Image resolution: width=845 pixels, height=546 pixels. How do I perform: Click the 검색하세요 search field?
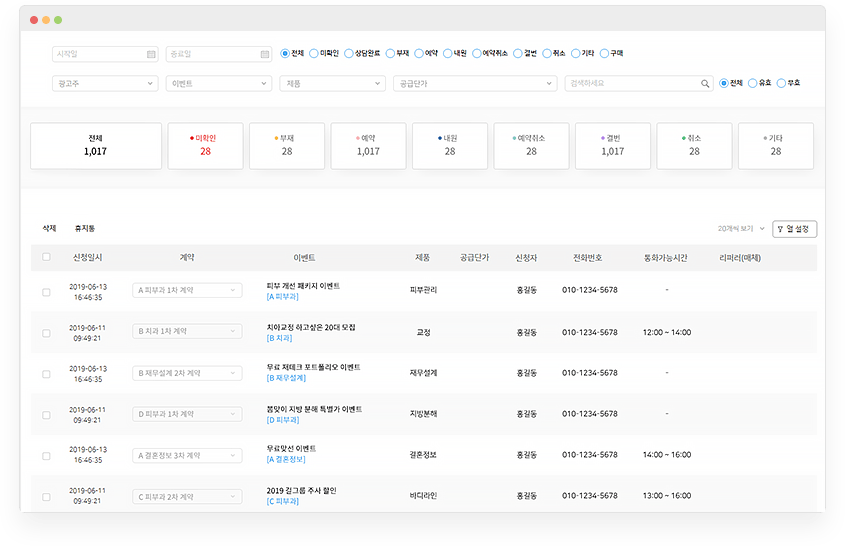[630, 84]
